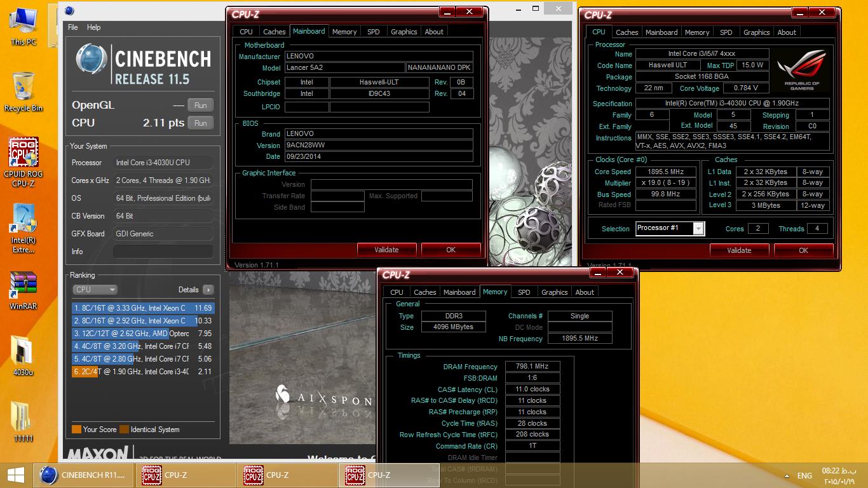868x488 pixels.
Task: Click Validate in Mainboard CPU-Z window
Action: point(386,250)
